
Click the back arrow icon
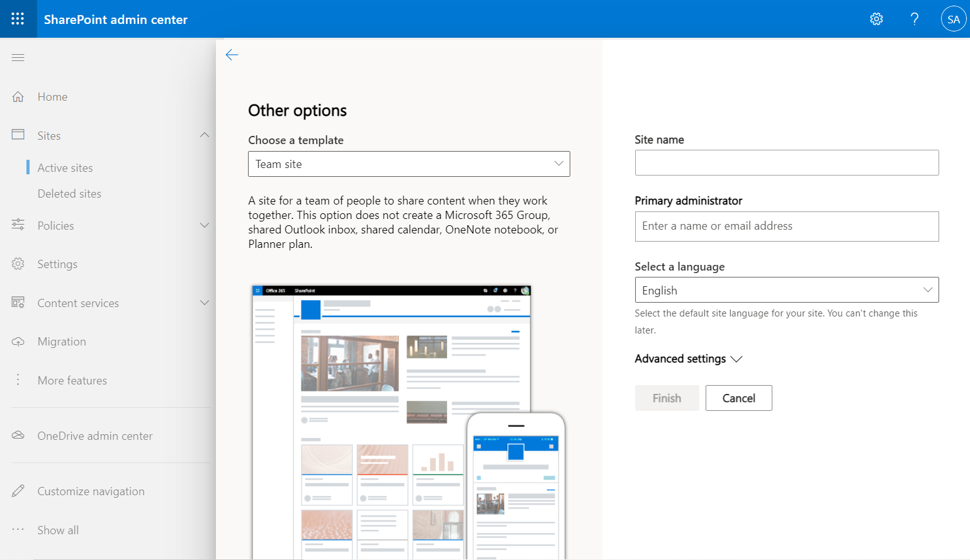coord(232,55)
